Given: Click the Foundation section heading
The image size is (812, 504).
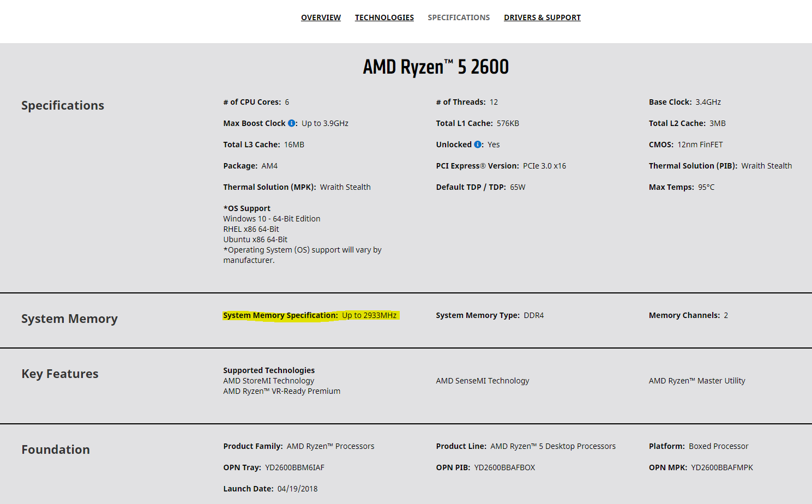Looking at the screenshot, I should coord(56,449).
